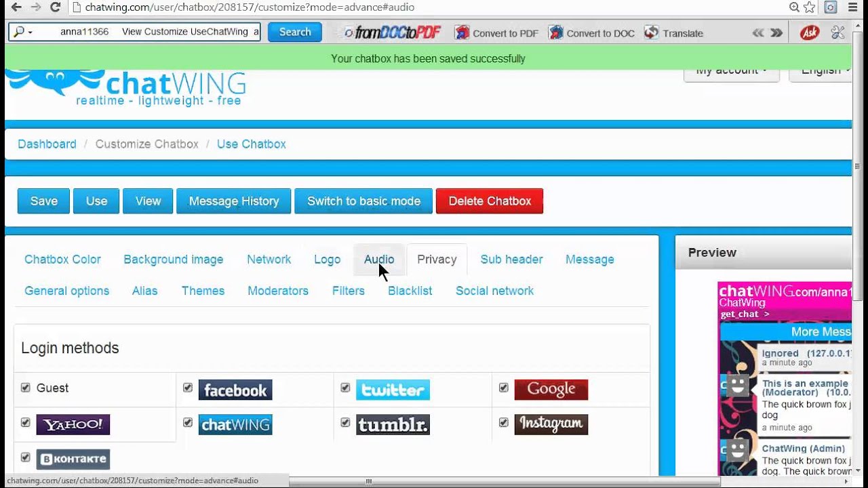
Task: Click the Convert to DOC toolbar button
Action: tap(591, 33)
